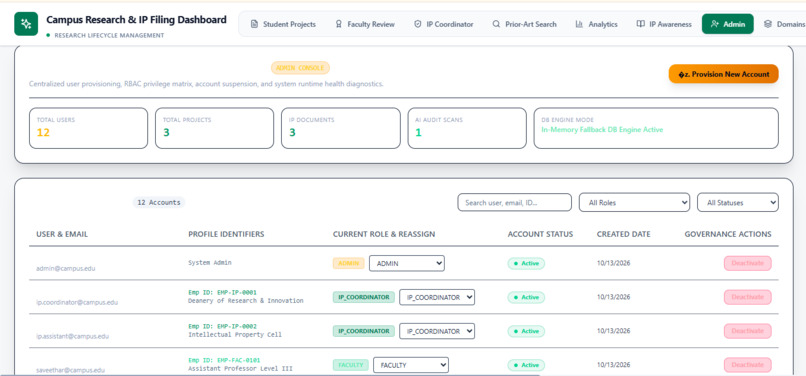This screenshot has height=376, width=806.
Task: Open the All Statuses filter dropdown
Action: (738, 203)
